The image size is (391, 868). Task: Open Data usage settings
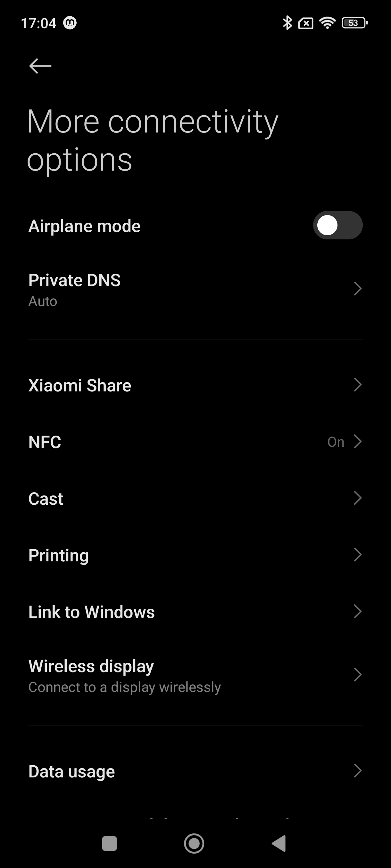pyautogui.click(x=71, y=771)
